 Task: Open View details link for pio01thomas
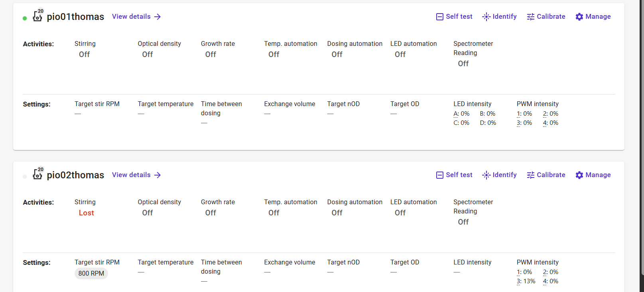[136, 16]
